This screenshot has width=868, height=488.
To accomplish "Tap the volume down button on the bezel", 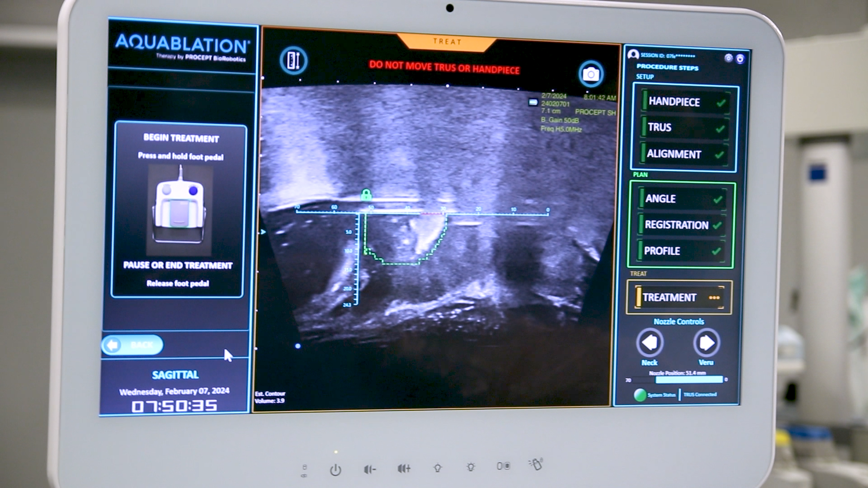I will pyautogui.click(x=370, y=469).
